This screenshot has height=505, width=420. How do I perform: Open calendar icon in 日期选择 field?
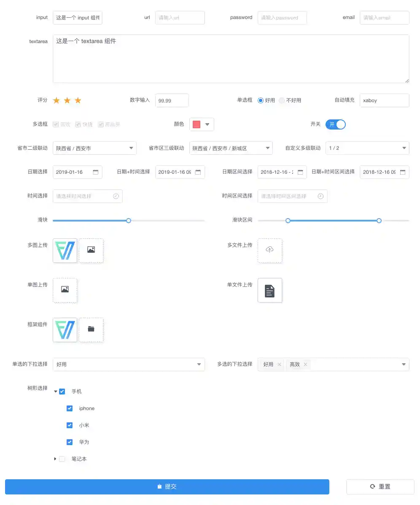coord(97,172)
